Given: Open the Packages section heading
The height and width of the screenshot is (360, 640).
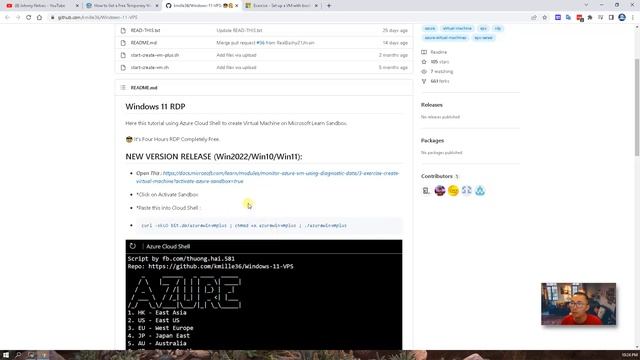Looking at the screenshot, I should 432,140.
